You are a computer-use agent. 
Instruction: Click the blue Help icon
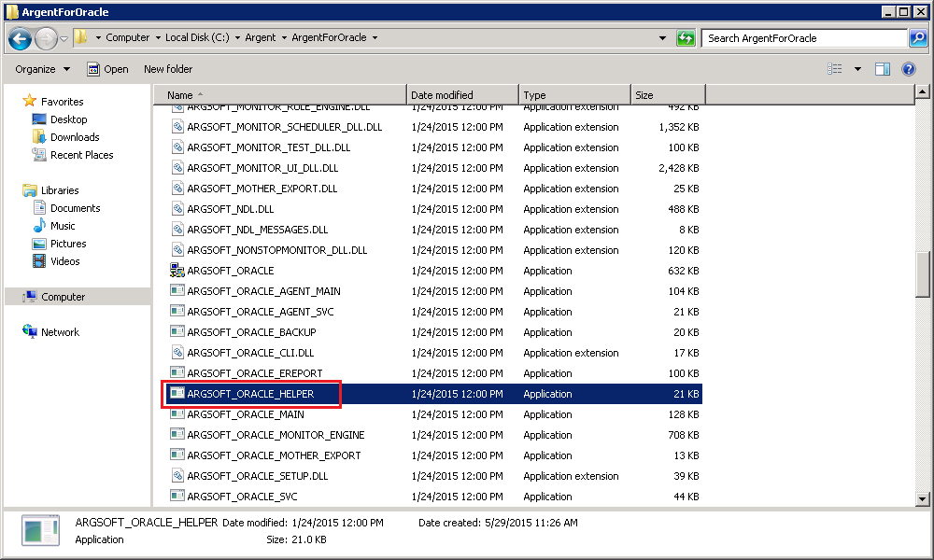pyautogui.click(x=909, y=69)
